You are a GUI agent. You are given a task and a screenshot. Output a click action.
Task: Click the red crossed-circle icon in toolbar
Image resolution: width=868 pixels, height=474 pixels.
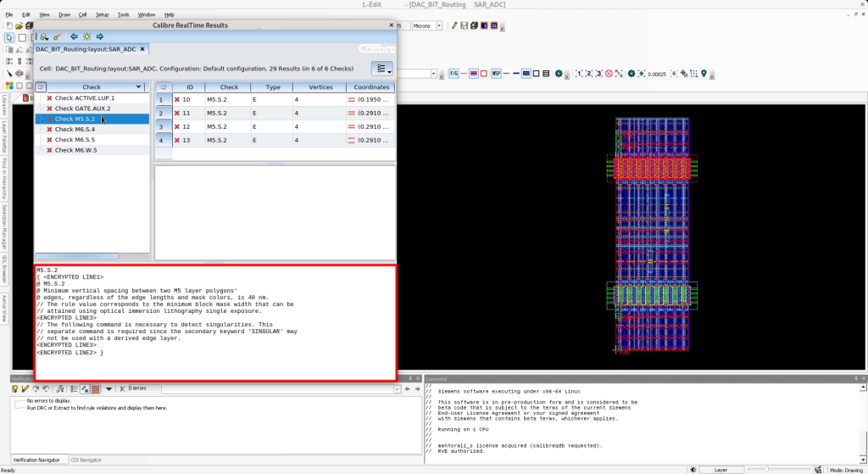608,74
